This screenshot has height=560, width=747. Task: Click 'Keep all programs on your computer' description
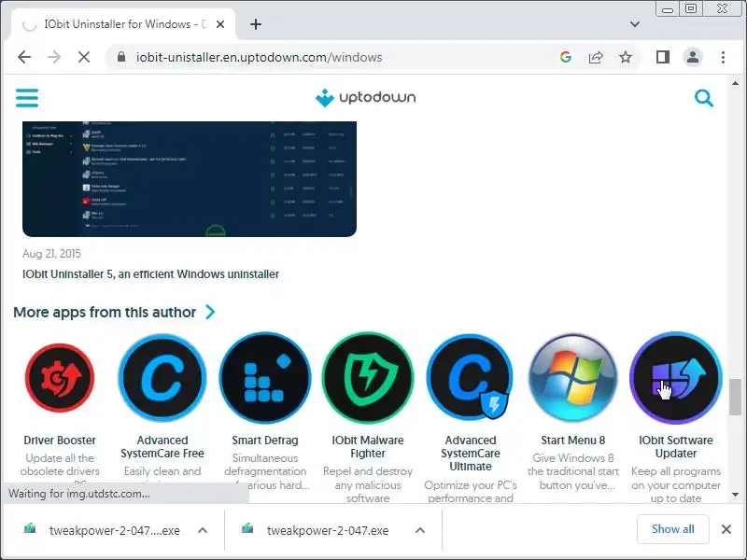(675, 478)
